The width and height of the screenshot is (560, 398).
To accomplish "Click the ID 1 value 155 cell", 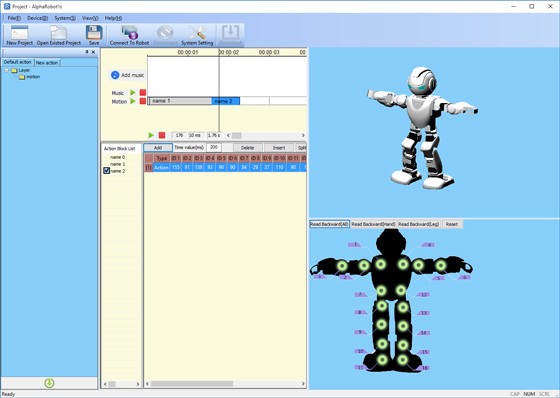I will [176, 167].
